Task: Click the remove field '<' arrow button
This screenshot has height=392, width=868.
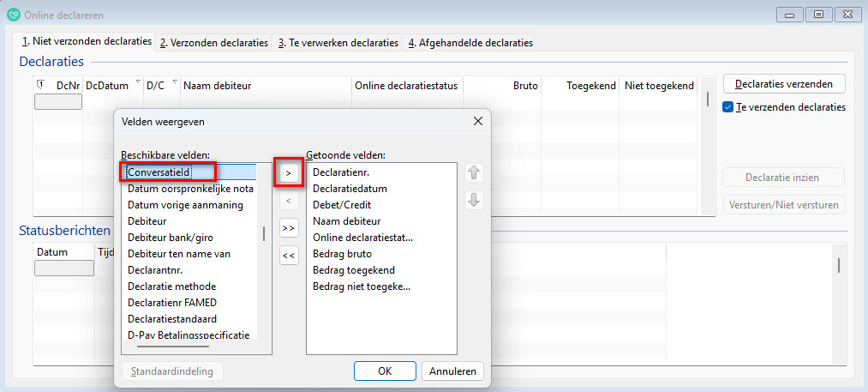Action: tap(289, 202)
